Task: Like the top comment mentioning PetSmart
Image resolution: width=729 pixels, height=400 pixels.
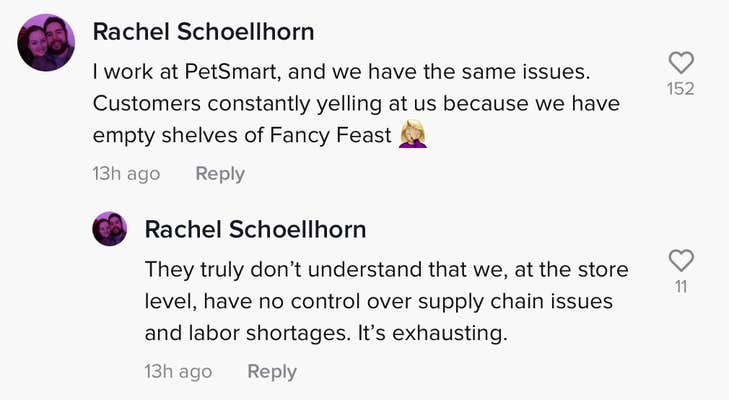Action: click(681, 63)
